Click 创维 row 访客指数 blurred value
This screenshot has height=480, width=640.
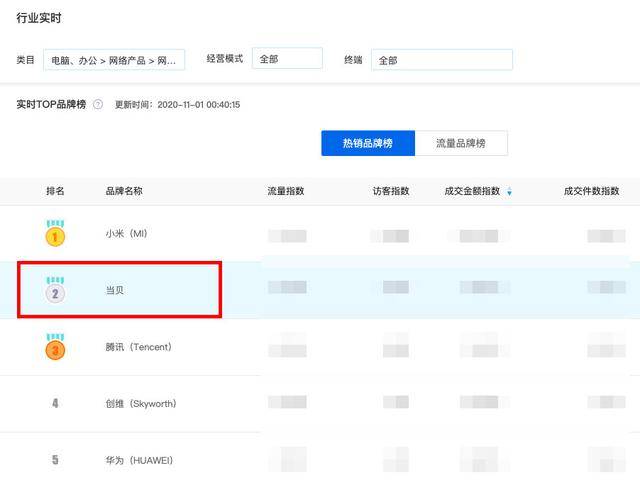[x=396, y=402]
